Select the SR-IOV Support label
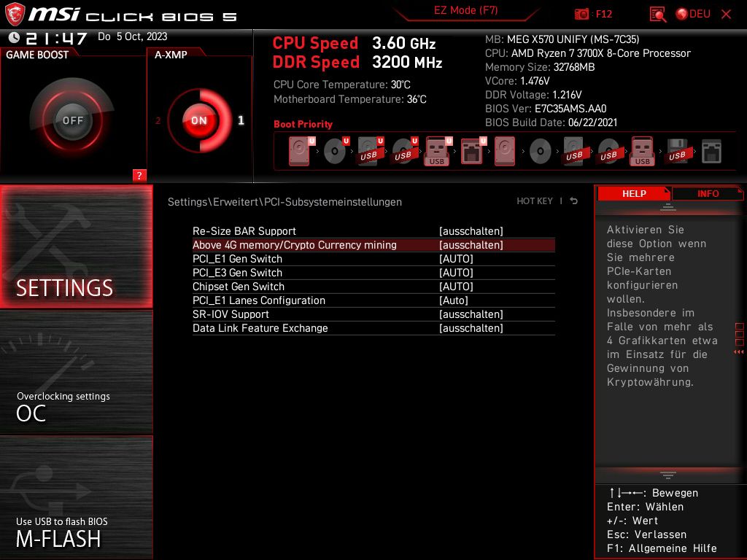The height and width of the screenshot is (560, 747). 231,314
